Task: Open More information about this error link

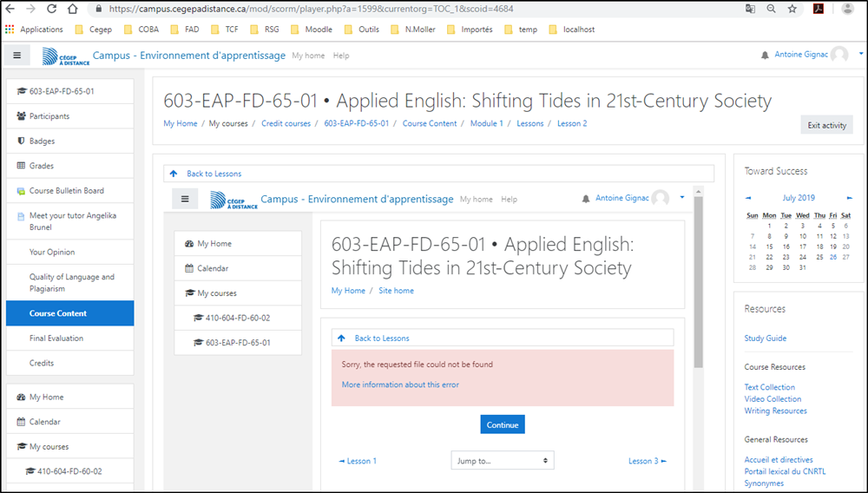Action: pos(400,385)
